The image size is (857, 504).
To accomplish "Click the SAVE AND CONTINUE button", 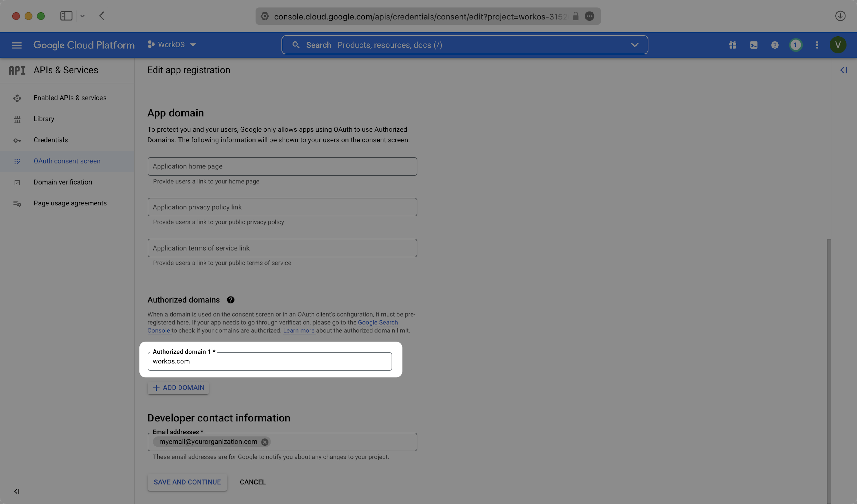I will point(187,482).
